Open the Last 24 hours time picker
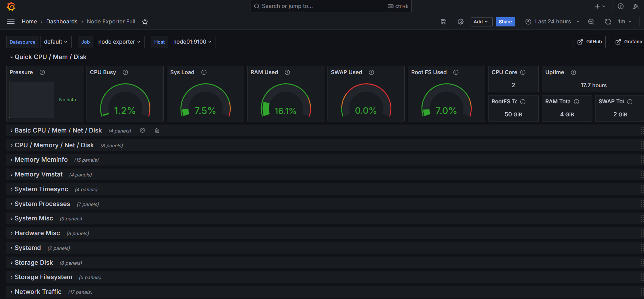This screenshot has height=299, width=644. 553,22
